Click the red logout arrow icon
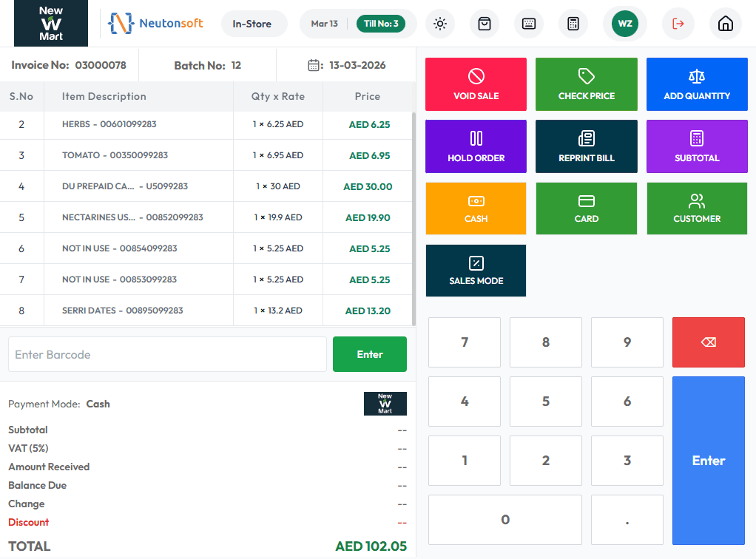756x559 pixels. point(678,24)
